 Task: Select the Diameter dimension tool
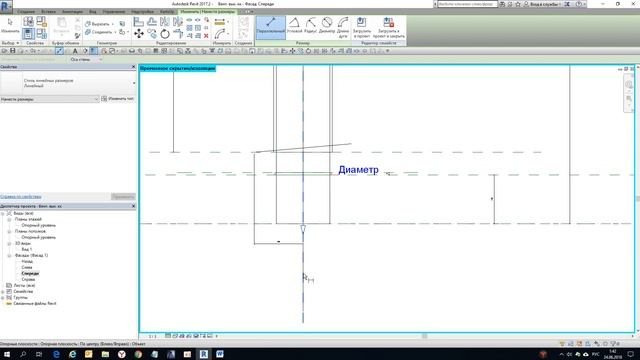327,26
